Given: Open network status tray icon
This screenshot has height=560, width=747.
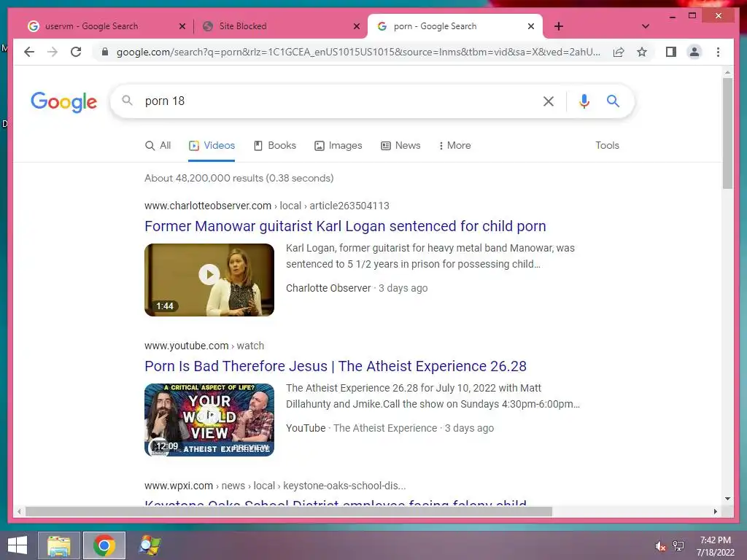Looking at the screenshot, I should click(678, 546).
